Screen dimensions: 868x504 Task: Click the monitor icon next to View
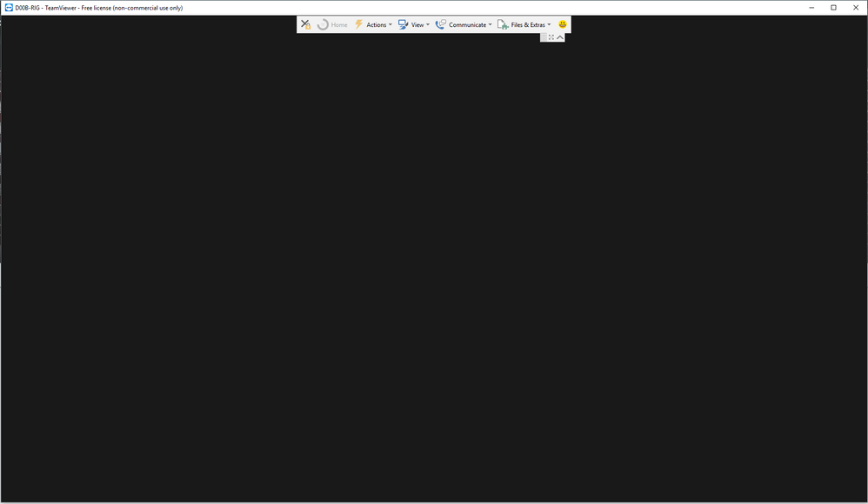tap(402, 24)
